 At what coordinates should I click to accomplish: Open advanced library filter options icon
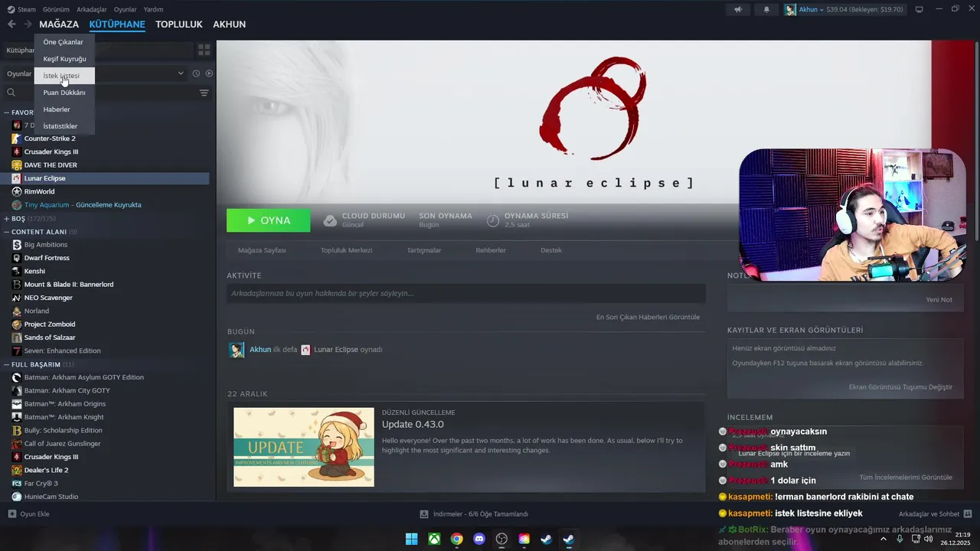coord(204,93)
